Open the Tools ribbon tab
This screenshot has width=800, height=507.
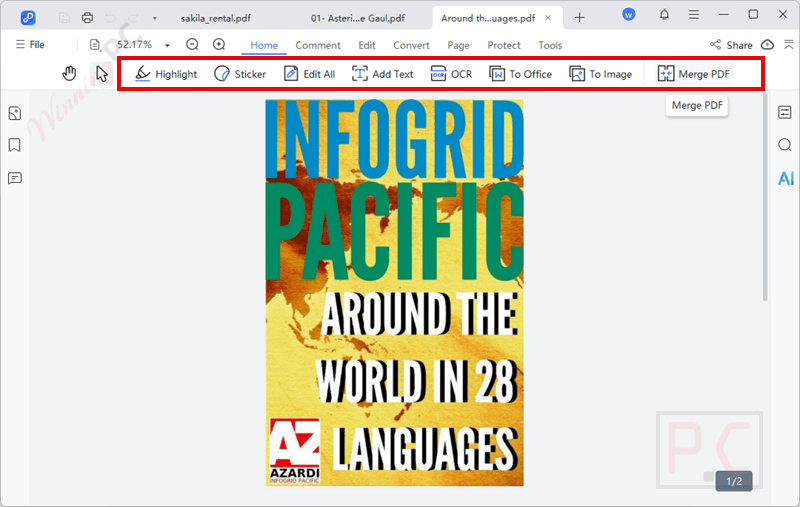550,45
